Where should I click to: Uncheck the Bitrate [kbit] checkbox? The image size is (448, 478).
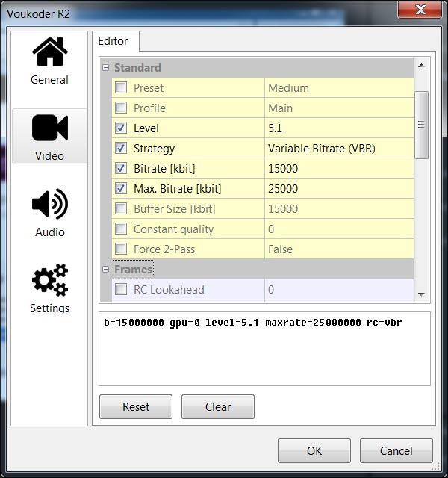pyautogui.click(x=121, y=168)
